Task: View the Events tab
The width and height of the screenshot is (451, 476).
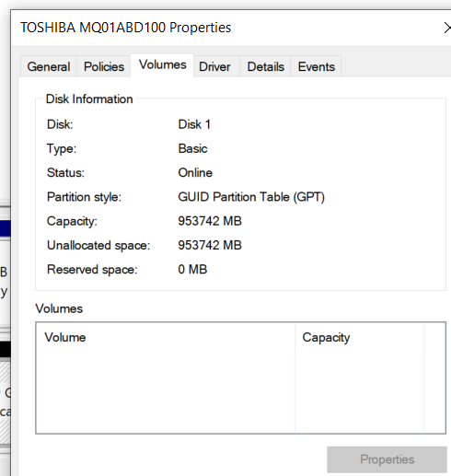Action: pyautogui.click(x=317, y=66)
